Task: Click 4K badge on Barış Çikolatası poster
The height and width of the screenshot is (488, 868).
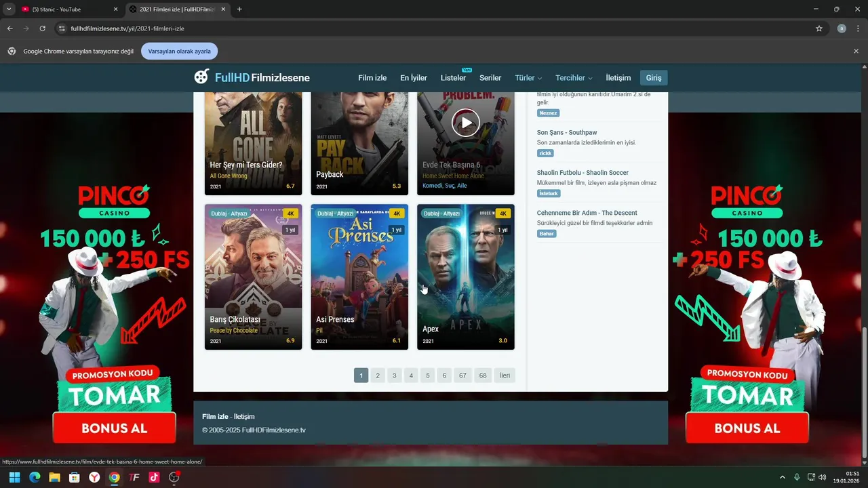Action: click(291, 213)
